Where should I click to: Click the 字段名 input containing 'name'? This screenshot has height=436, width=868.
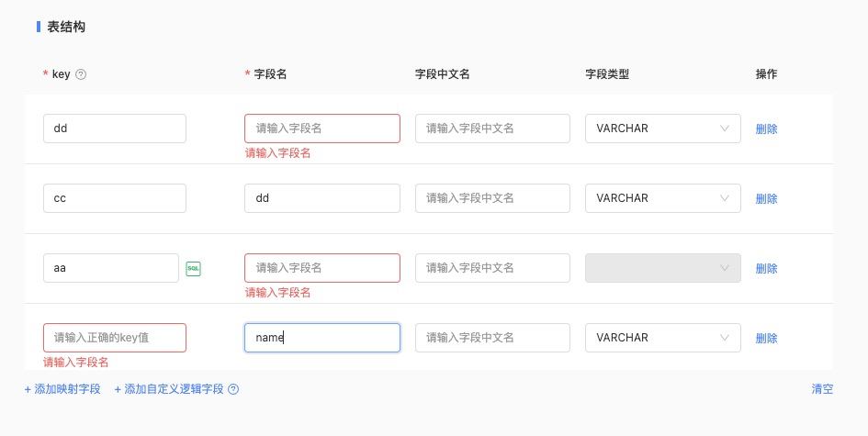tap(321, 338)
